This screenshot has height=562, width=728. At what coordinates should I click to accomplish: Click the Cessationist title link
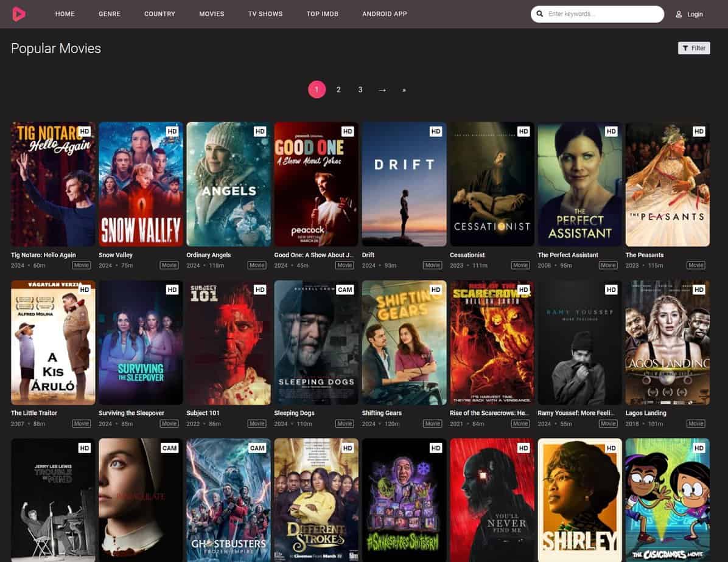click(x=467, y=255)
